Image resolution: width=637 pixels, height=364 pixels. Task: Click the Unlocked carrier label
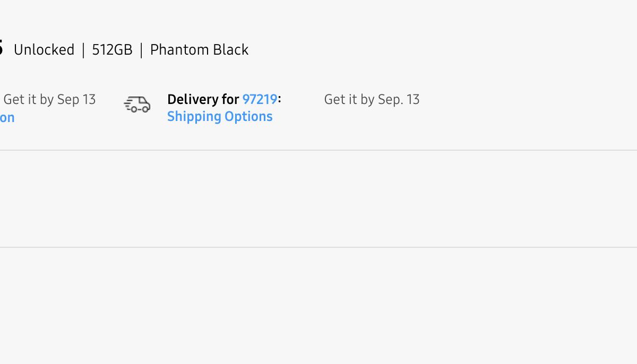44,50
